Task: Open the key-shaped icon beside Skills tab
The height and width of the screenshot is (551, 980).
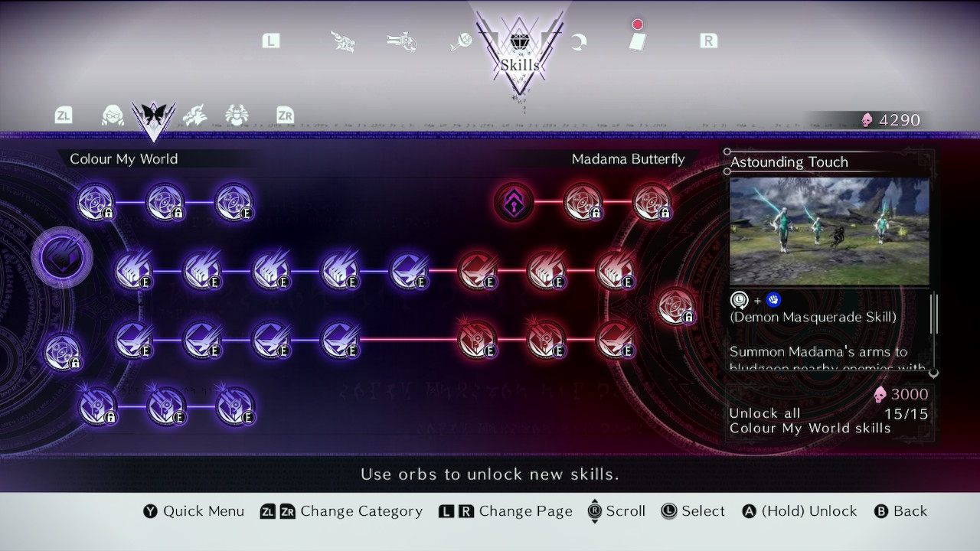Action: [460, 41]
